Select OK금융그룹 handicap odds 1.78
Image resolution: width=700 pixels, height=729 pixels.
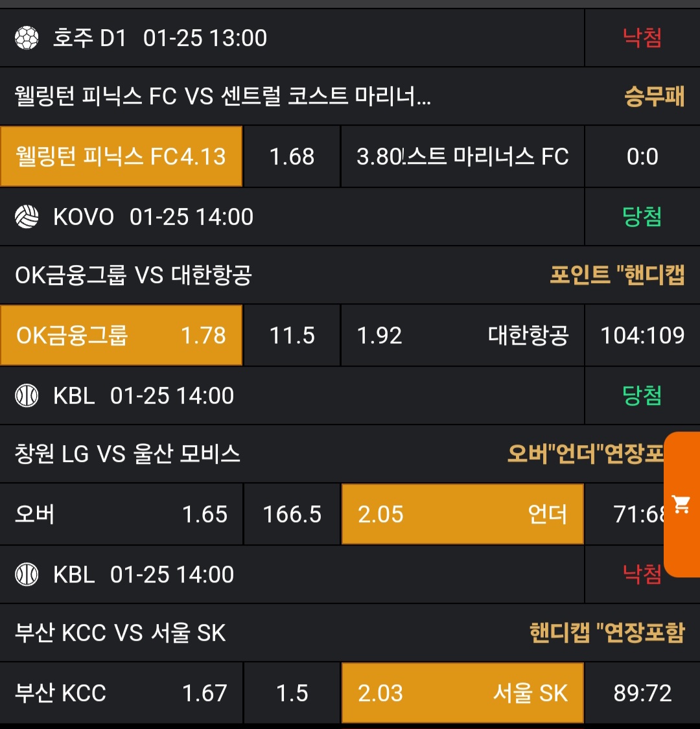(121, 336)
